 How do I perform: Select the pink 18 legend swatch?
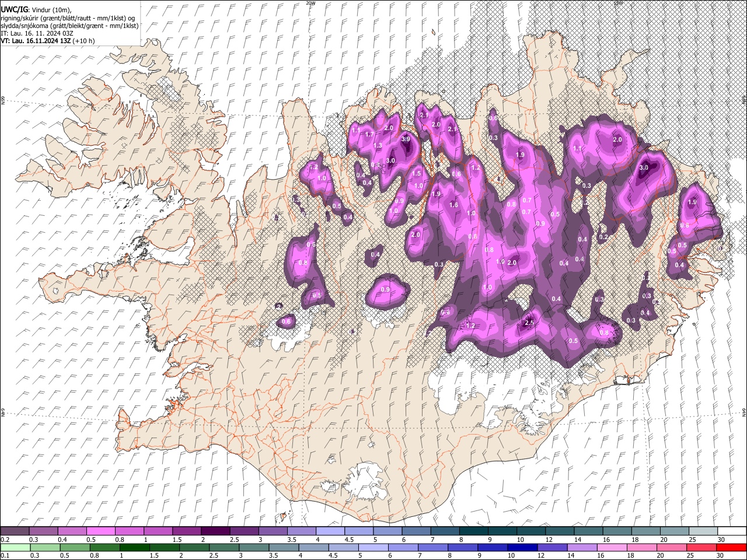[x=641, y=547]
